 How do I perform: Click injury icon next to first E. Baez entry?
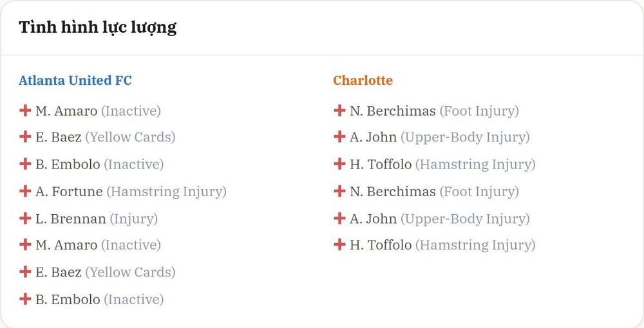coord(25,136)
